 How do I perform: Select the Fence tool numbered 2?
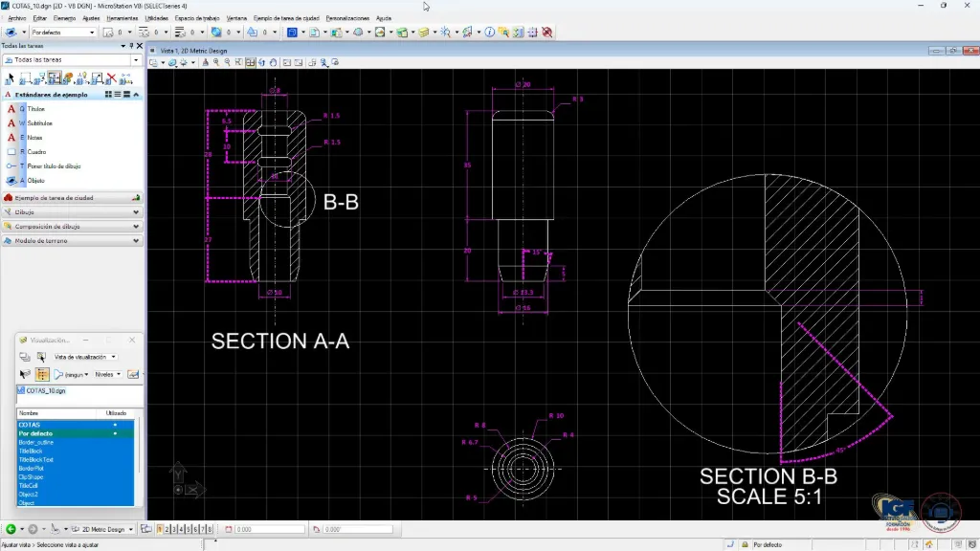tap(25, 78)
